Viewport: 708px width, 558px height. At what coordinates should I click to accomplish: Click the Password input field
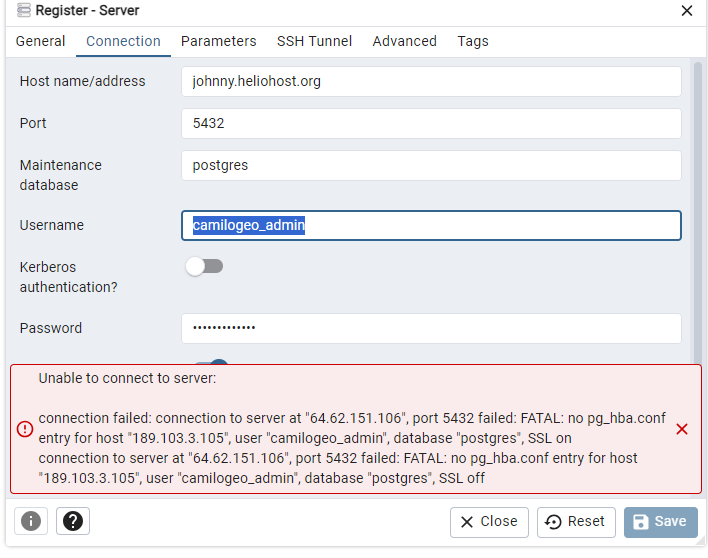click(x=431, y=328)
